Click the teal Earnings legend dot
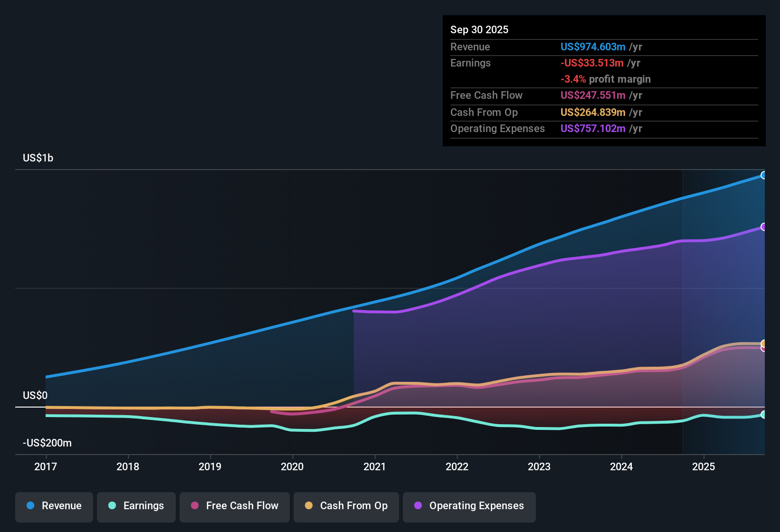The height and width of the screenshot is (532, 780). tap(112, 506)
